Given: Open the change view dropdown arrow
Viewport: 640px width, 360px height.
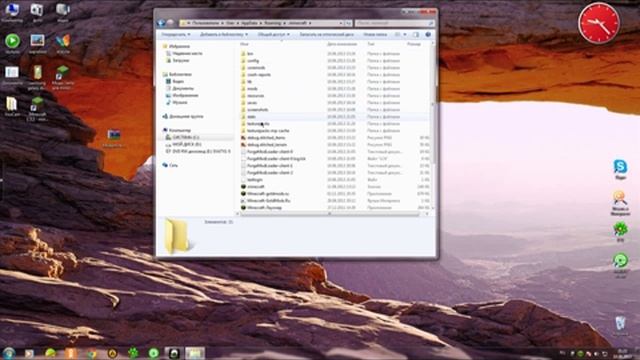Looking at the screenshot, I should click(405, 35).
